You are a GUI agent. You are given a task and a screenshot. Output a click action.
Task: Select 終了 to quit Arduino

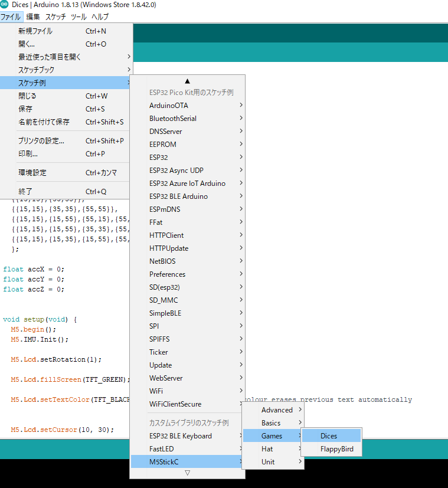65,192
